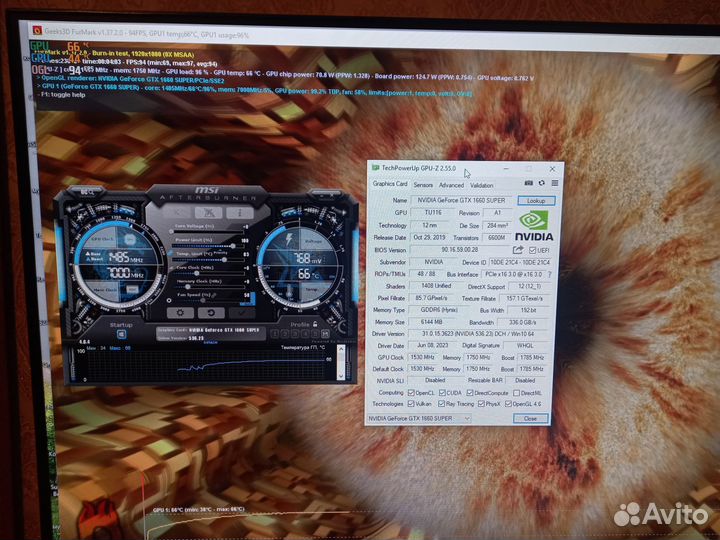Switch to the Advanced tab
Viewport: 720px width, 540px height.
coord(451,185)
